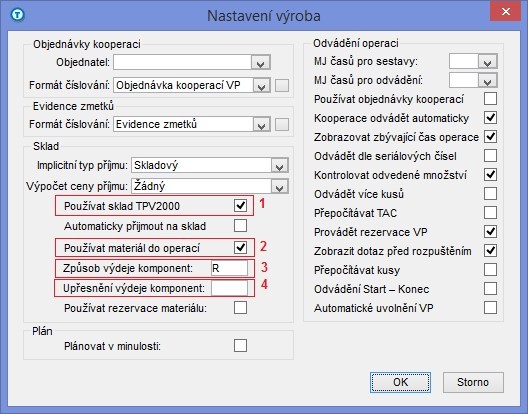Click the app logo icon in title bar
This screenshot has height=414, width=528.
[17, 15]
